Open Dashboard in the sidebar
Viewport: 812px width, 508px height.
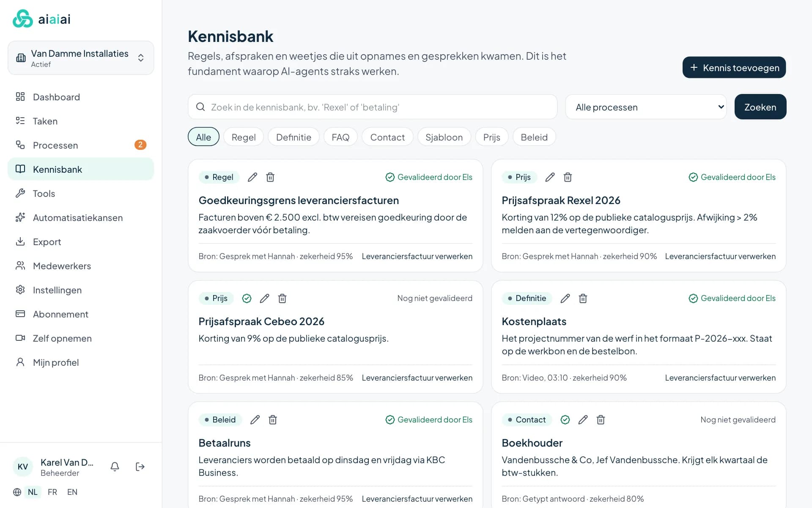tap(81, 97)
